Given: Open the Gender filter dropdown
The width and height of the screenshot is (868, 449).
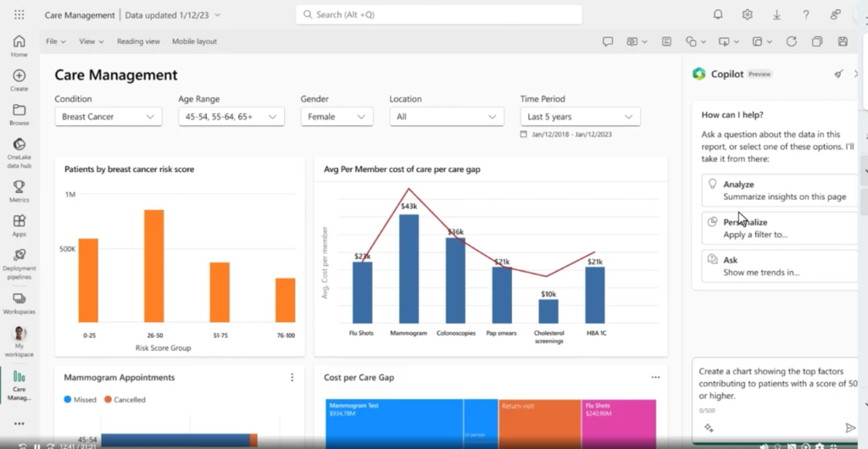Looking at the screenshot, I should coord(337,117).
